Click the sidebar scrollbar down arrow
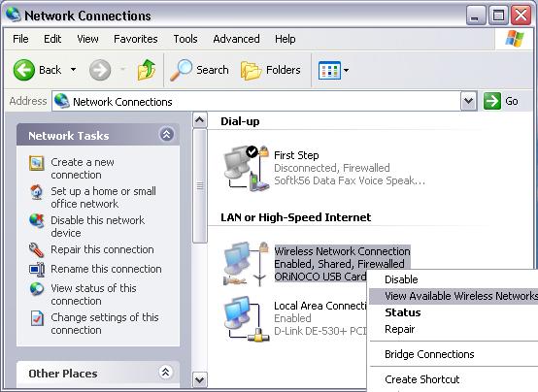Image resolution: width=538 pixels, height=392 pixels. point(200,379)
